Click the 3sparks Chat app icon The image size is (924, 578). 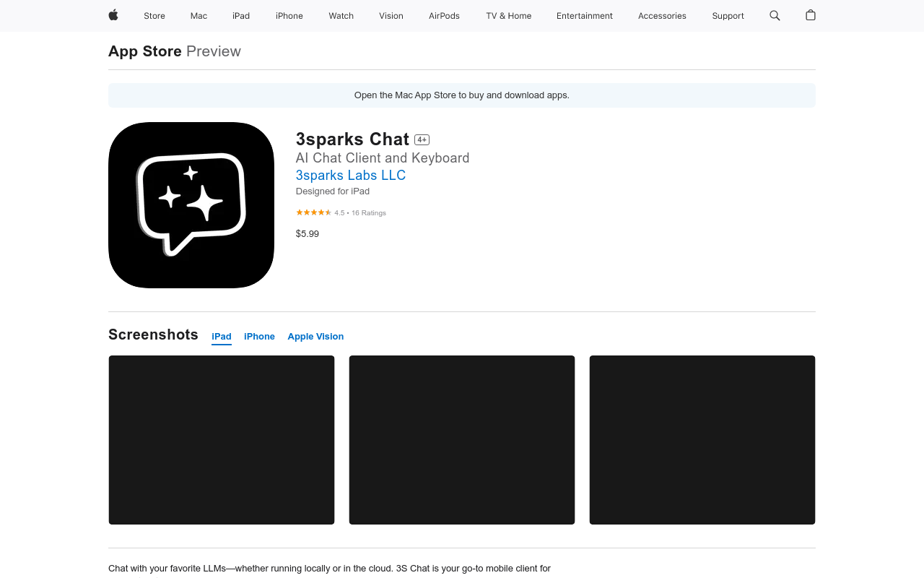191,205
